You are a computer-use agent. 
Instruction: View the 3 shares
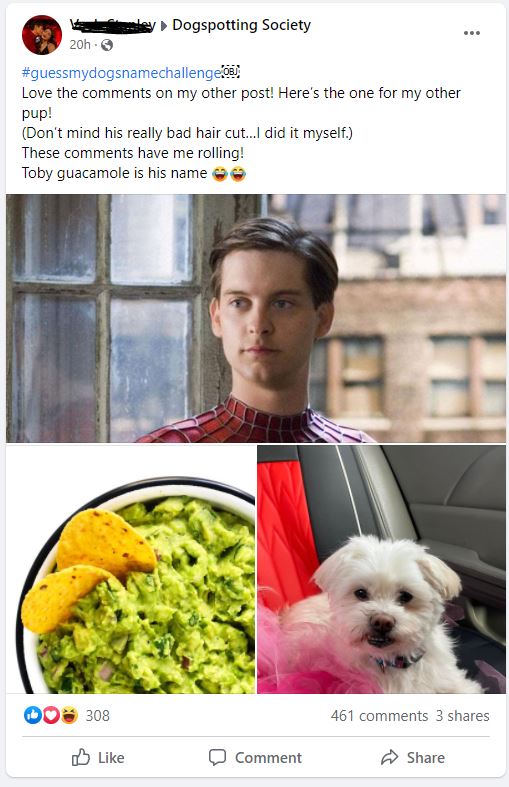pyautogui.click(x=462, y=716)
